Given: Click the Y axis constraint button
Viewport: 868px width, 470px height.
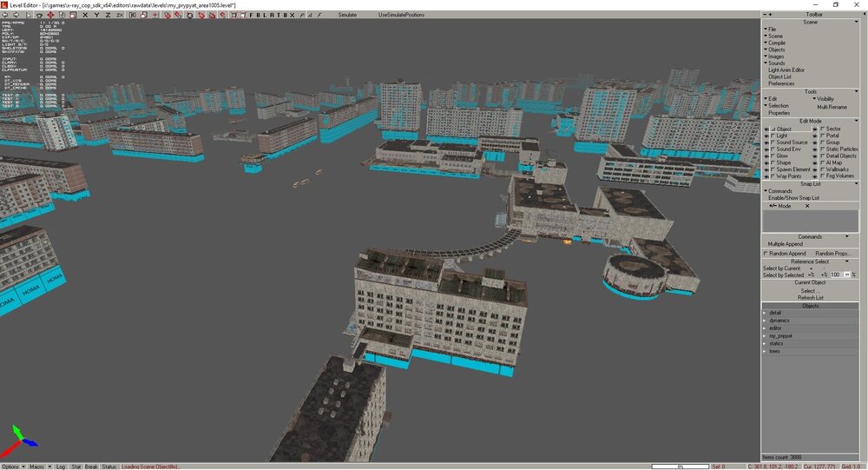Looking at the screenshot, I should 95,15.
